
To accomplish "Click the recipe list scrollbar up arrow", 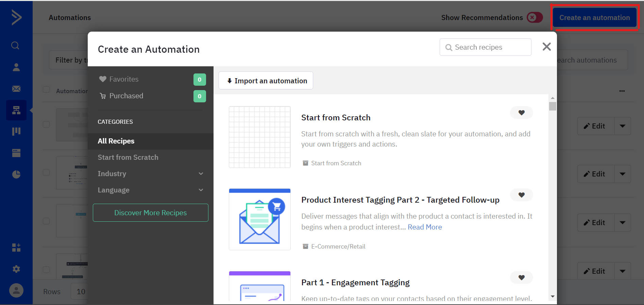I will coord(553,98).
